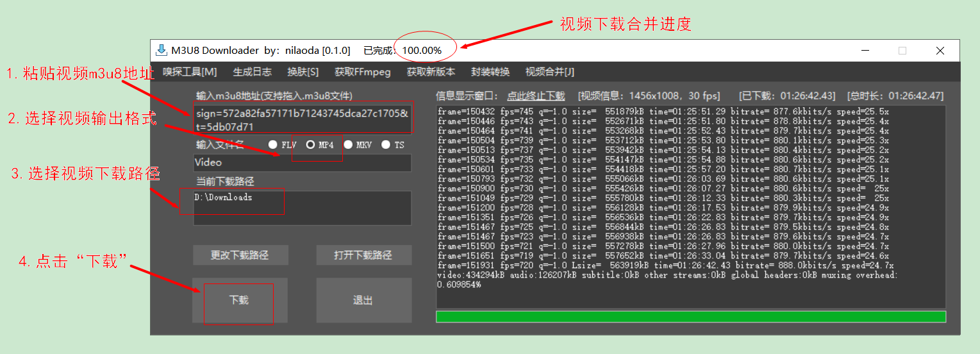Click the 信息显示窗口 label
The width and height of the screenshot is (980, 354).
point(467,96)
